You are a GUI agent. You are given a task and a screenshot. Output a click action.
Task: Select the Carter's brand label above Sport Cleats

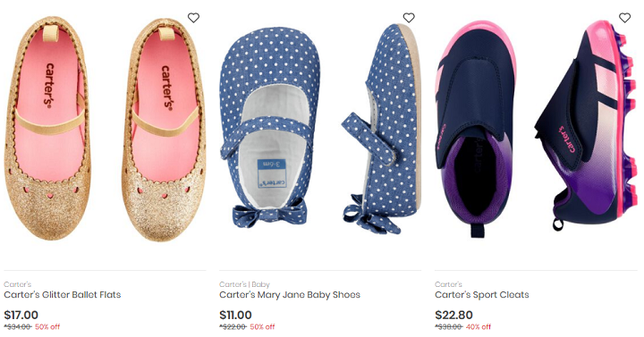tap(448, 284)
